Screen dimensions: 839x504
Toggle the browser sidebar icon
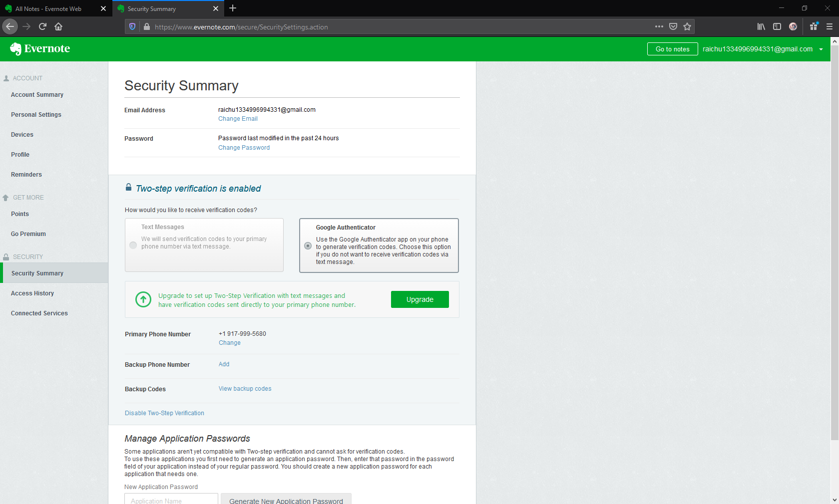tap(777, 26)
